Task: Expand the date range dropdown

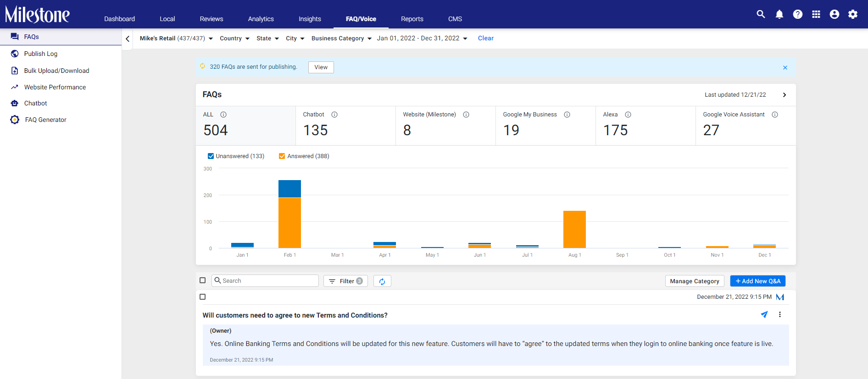Action: [422, 38]
